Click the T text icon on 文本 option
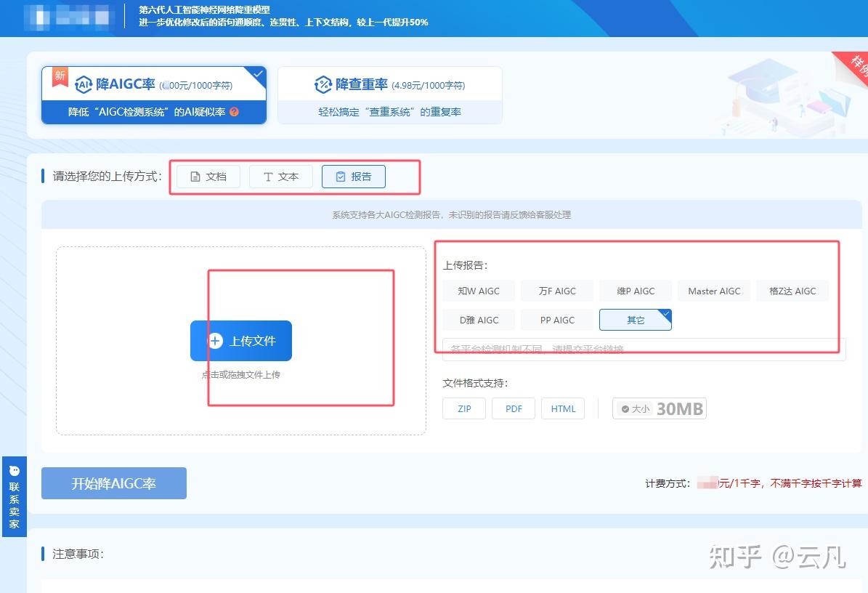The width and height of the screenshot is (868, 593). pos(267,176)
